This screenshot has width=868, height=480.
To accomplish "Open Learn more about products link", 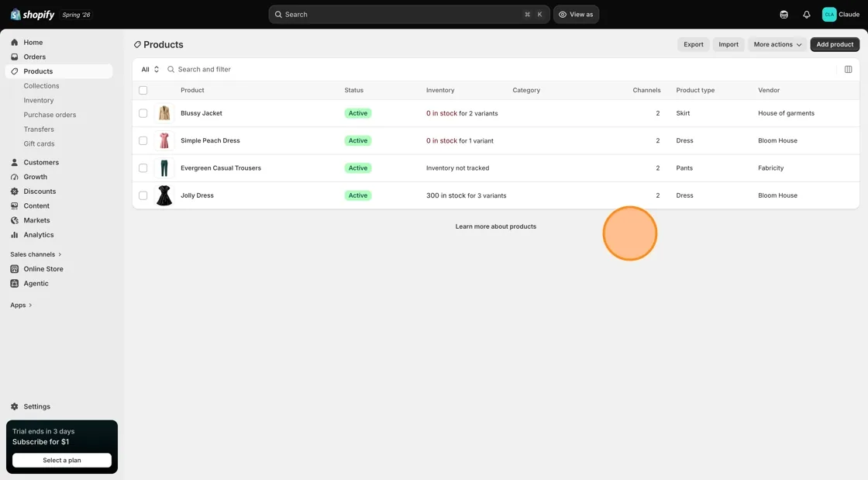I will tap(495, 226).
